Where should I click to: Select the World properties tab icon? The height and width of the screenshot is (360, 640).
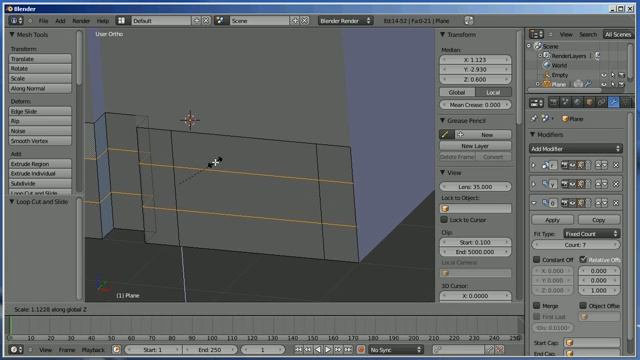pos(577,102)
